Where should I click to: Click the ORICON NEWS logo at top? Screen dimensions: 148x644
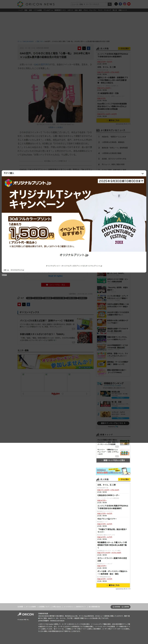point(36,4)
